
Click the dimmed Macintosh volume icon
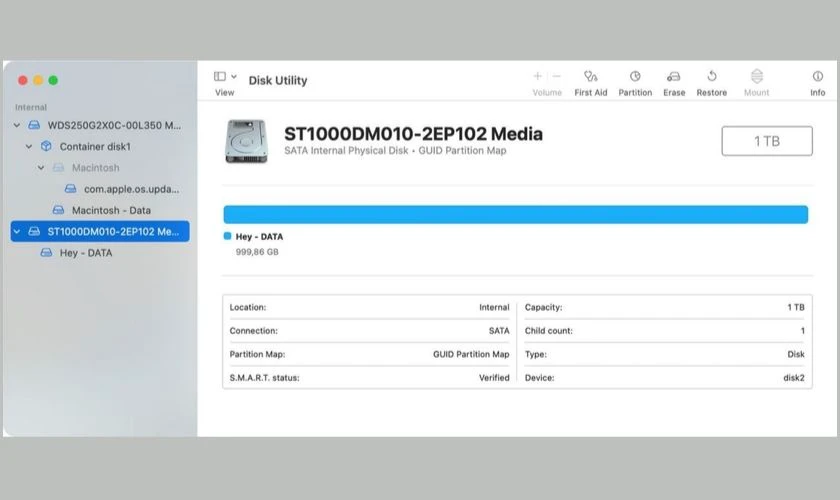pyautogui.click(x=58, y=168)
